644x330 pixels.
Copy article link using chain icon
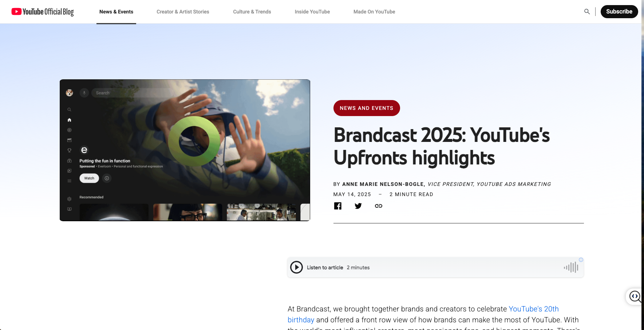coord(379,206)
